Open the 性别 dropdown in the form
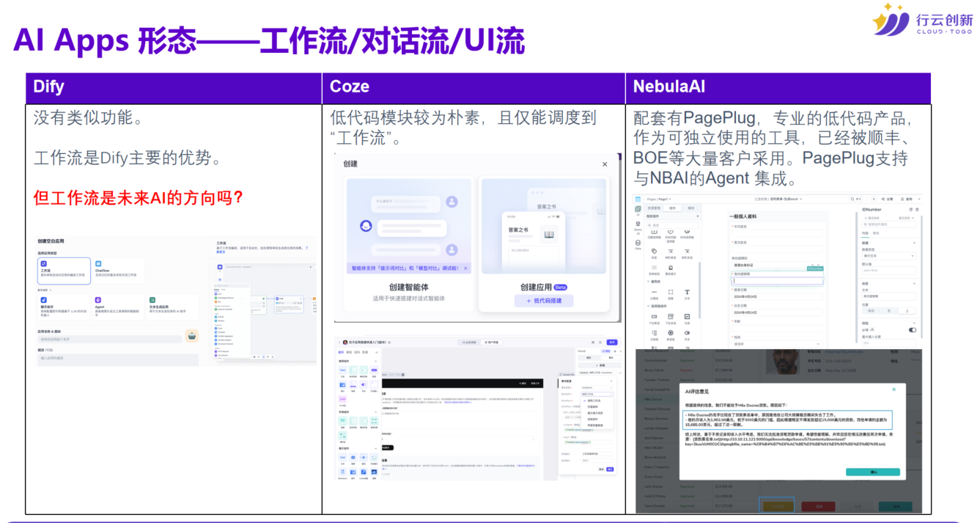Screen dimensions: 980x523 pyautogui.click(x=775, y=343)
